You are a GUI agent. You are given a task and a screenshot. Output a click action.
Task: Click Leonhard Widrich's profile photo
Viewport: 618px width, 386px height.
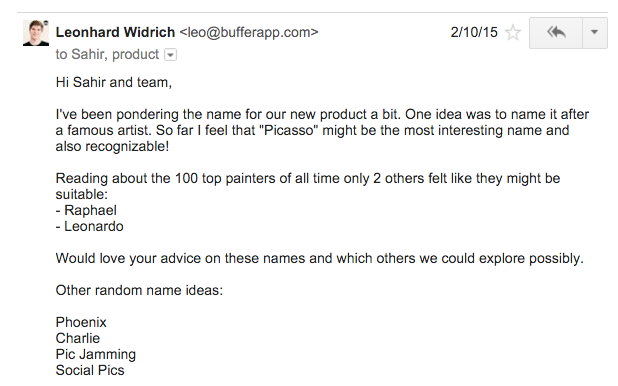tap(36, 33)
